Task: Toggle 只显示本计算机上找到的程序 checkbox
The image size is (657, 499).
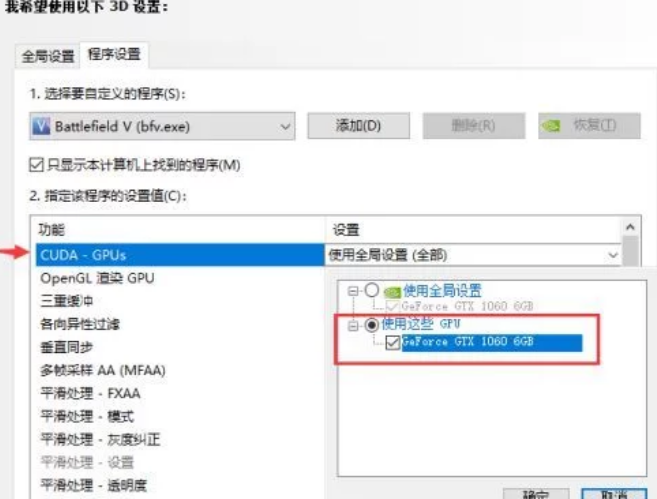Action: 36,165
